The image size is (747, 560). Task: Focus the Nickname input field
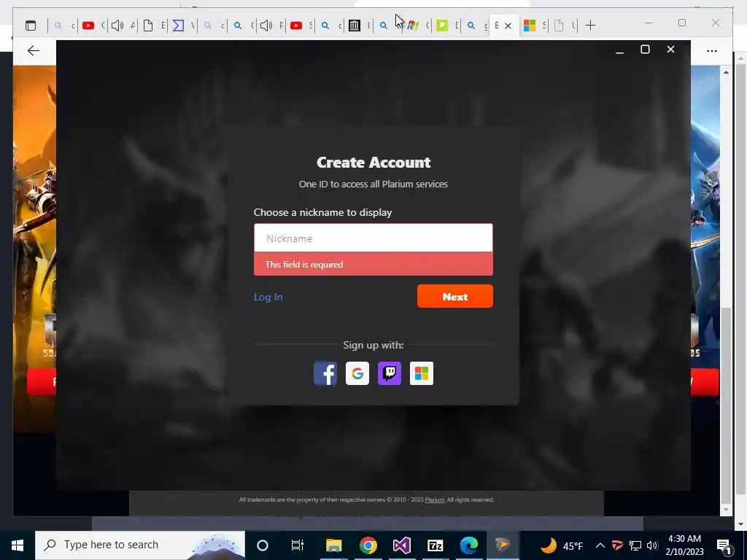click(x=373, y=238)
